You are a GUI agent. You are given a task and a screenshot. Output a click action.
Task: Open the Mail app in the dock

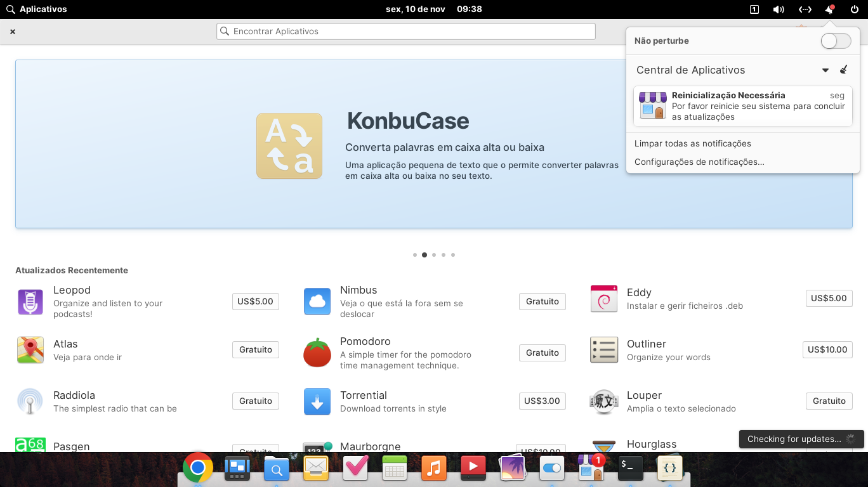[316, 468]
